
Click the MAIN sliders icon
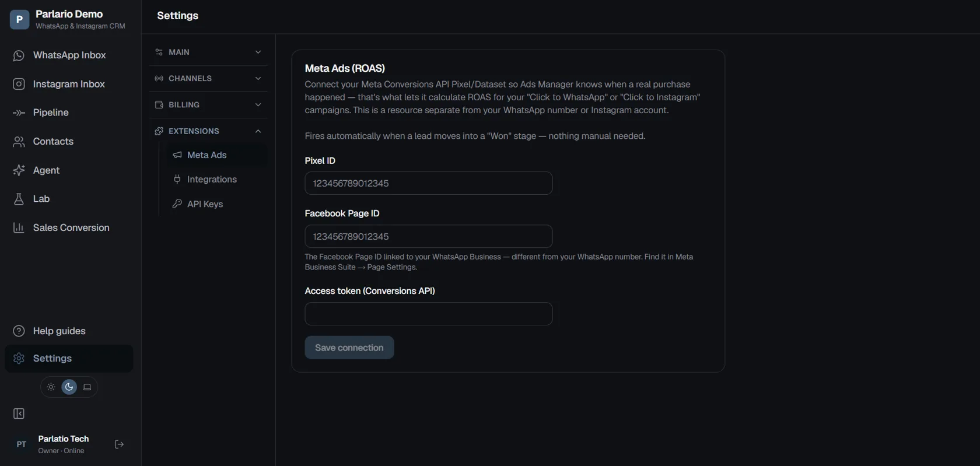(159, 52)
